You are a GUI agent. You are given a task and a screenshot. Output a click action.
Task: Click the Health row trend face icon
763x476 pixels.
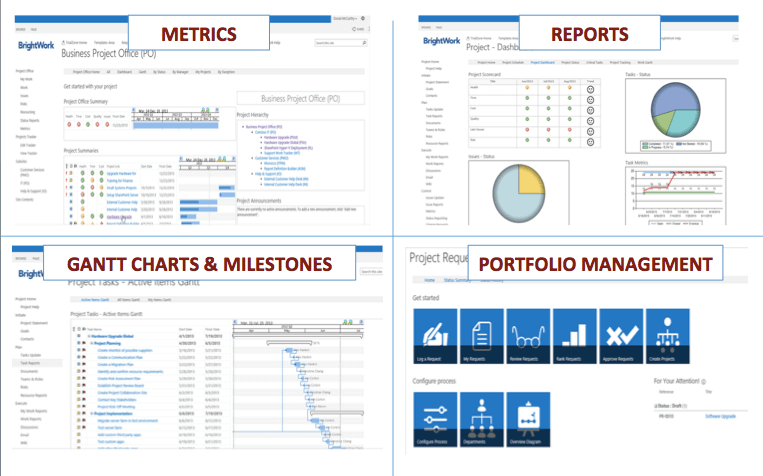[x=590, y=90]
